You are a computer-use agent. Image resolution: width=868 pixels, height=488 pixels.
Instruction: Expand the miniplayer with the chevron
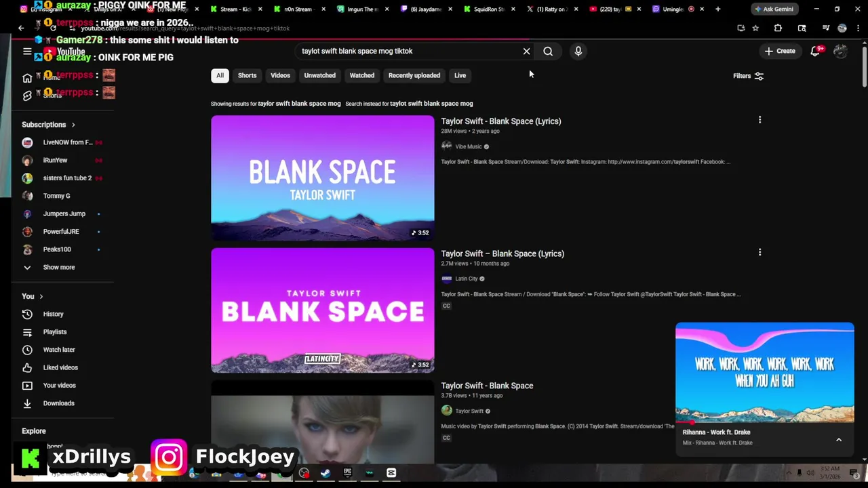coord(839,440)
